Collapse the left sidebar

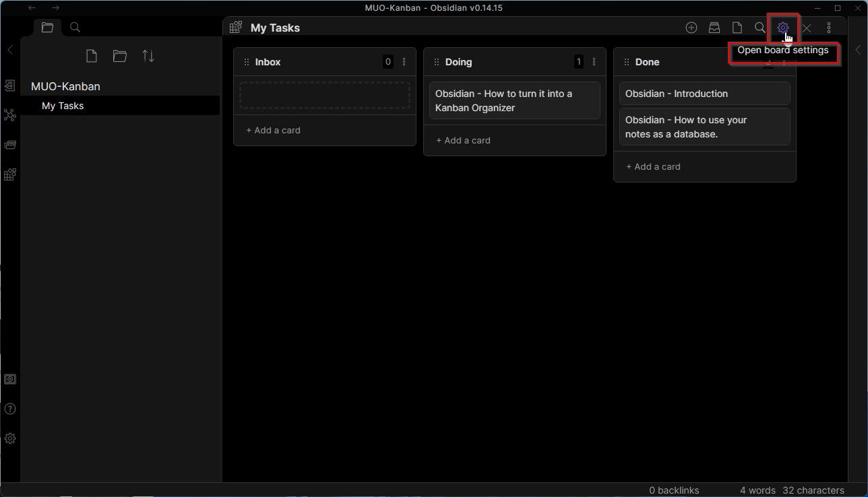click(10, 50)
